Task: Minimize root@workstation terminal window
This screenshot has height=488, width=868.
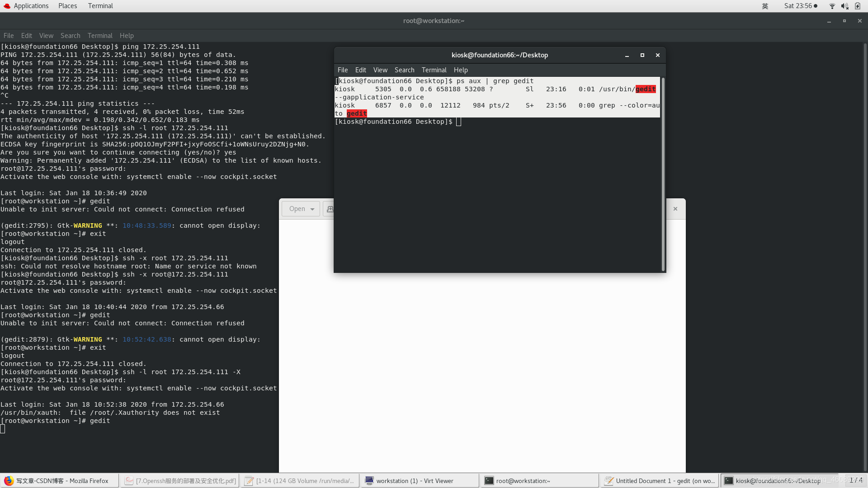Action: tap(829, 21)
